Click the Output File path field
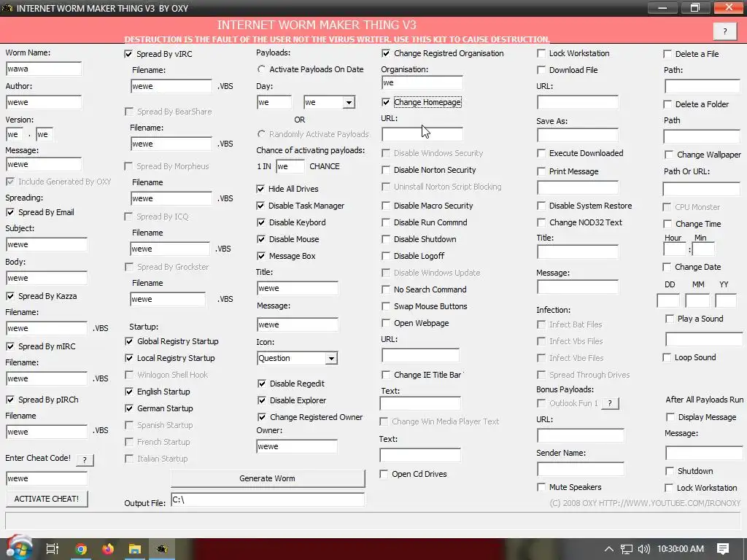This screenshot has width=747, height=560. (x=268, y=499)
